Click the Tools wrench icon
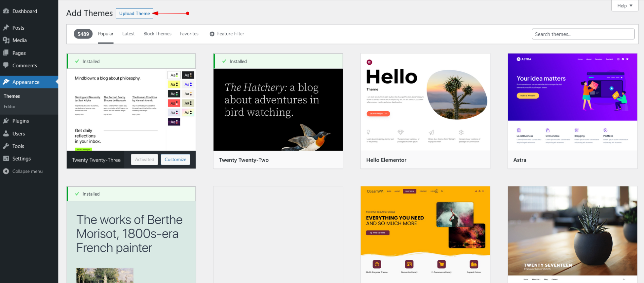Image resolution: width=644 pixels, height=283 pixels. (6, 146)
